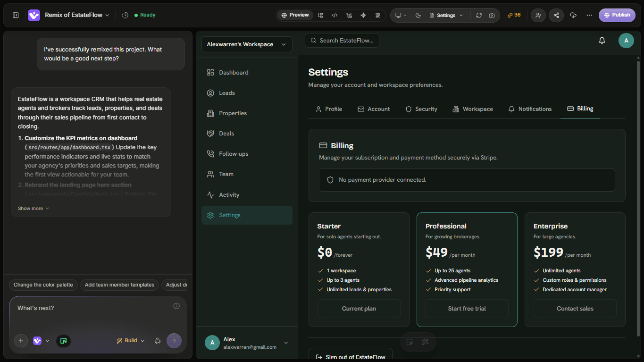The height and width of the screenshot is (362, 644).
Task: Click the magic wand edit tool
Action: [425, 342]
